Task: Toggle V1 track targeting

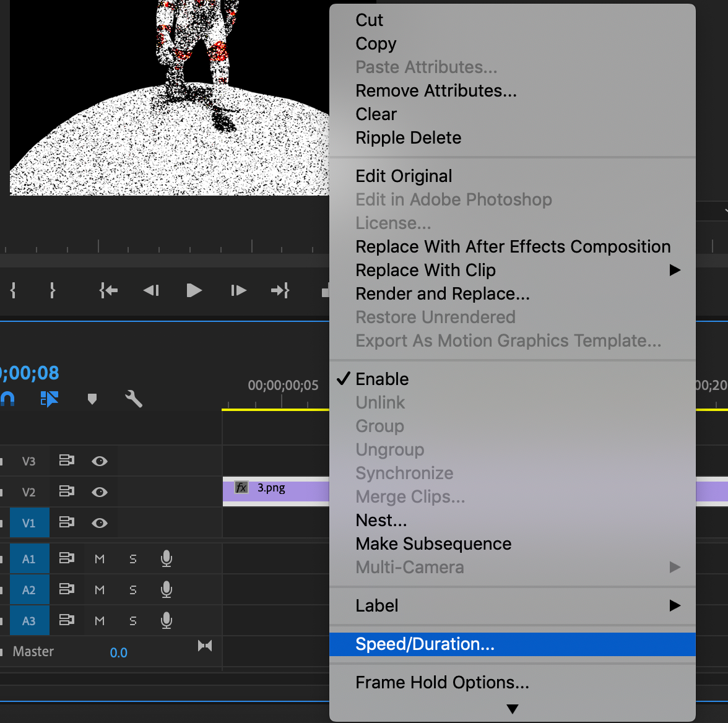Action: coord(29,523)
